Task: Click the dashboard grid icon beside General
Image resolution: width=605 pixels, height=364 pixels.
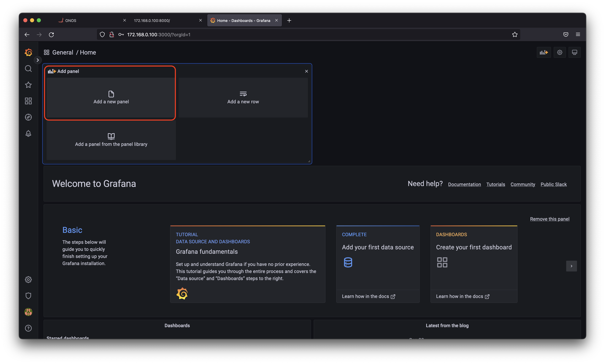Action: click(x=47, y=52)
